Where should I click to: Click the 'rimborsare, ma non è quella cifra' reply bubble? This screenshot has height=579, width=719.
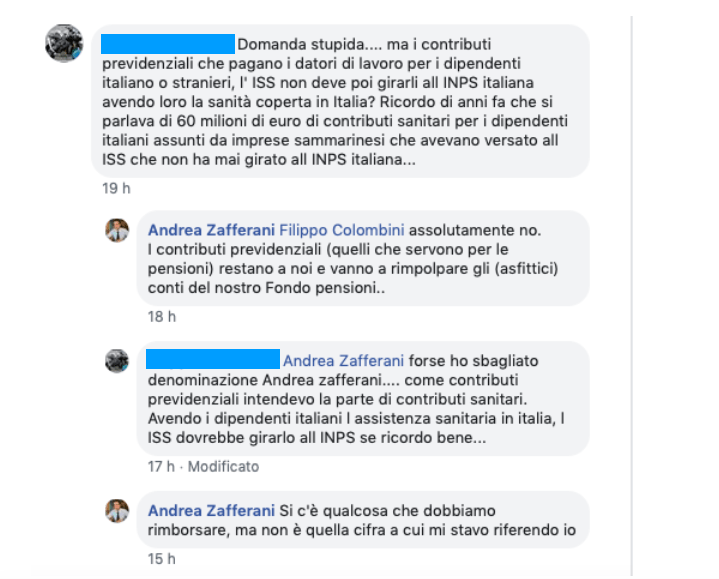pos(363,520)
